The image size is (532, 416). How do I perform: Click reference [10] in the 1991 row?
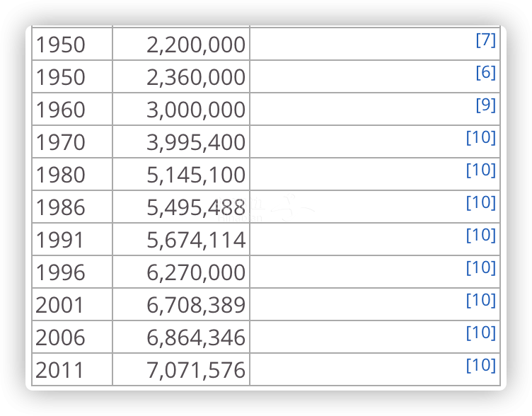click(x=481, y=236)
